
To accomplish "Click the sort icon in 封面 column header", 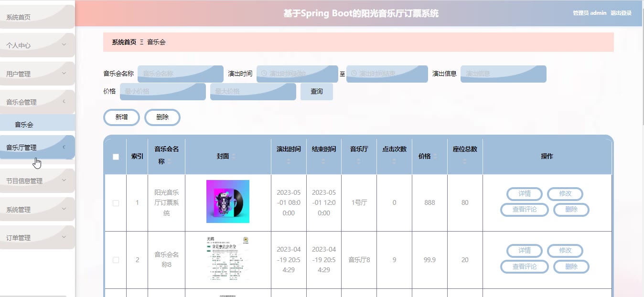I will [x=234, y=157].
